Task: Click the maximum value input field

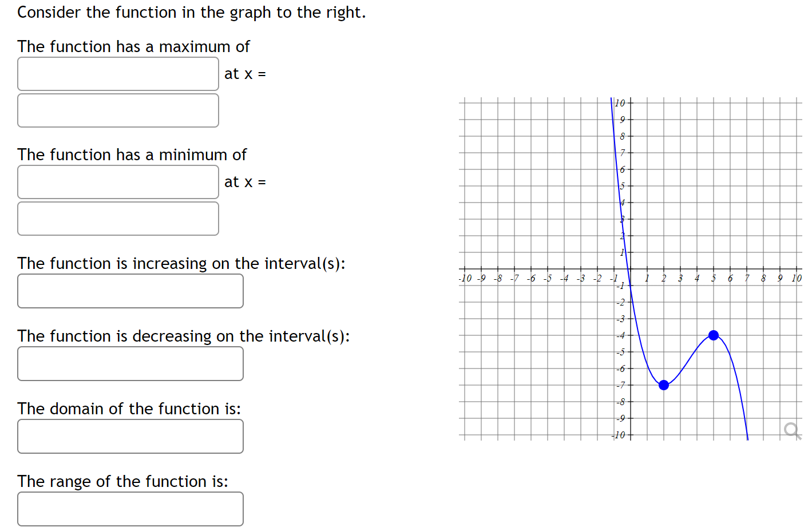Action: [x=118, y=74]
